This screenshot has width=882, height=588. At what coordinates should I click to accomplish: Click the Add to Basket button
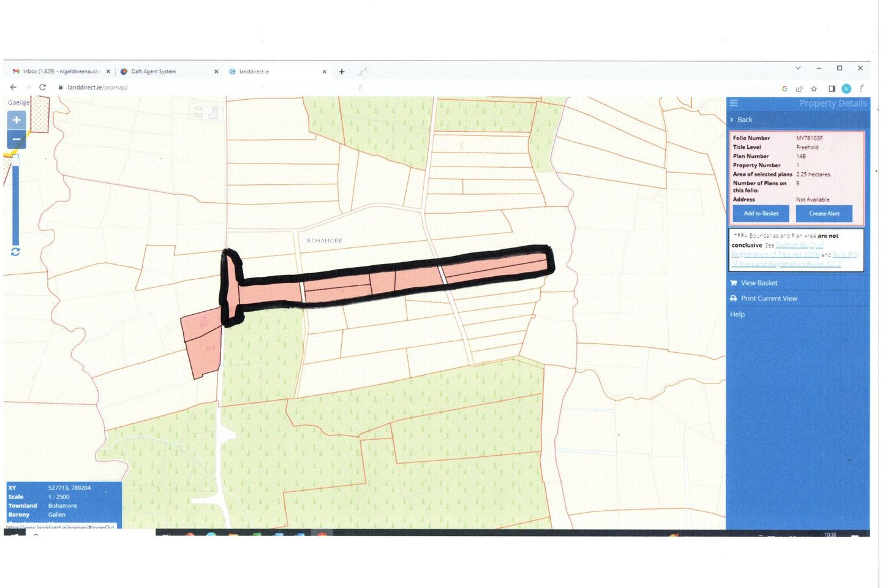point(761,214)
